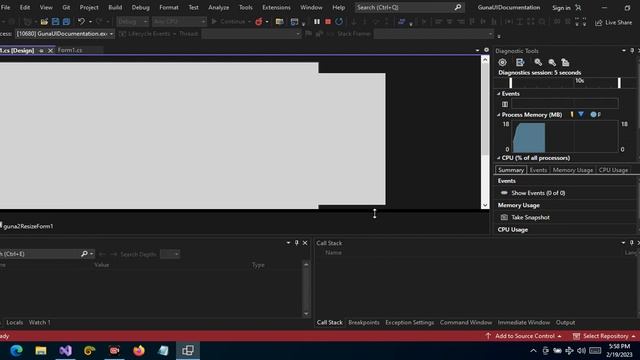Viewport: 640px width, 360px height.
Task: Click Select Repository in status bar
Action: tap(605, 336)
